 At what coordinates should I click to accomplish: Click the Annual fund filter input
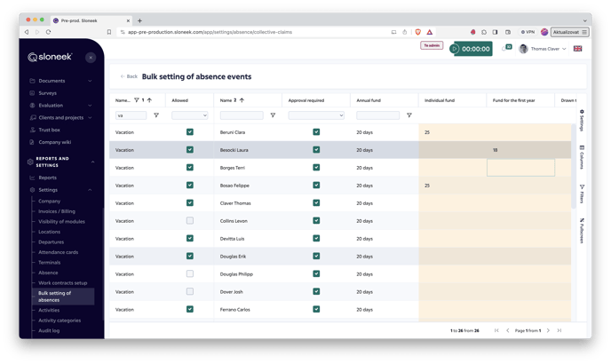(377, 115)
